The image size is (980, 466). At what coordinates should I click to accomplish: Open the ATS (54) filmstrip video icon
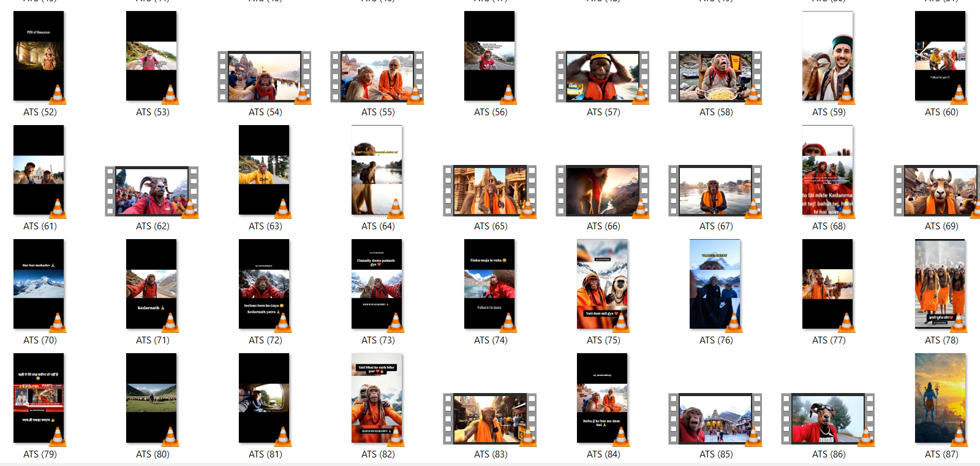265,77
